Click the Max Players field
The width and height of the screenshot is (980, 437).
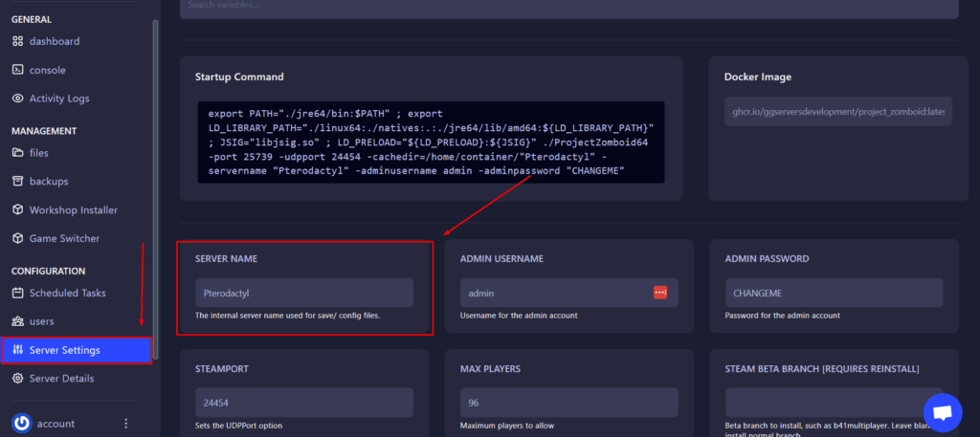point(568,402)
